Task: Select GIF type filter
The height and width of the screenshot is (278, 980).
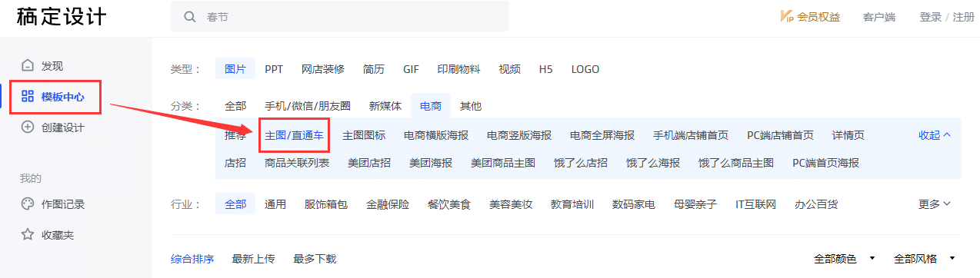Action: click(411, 69)
